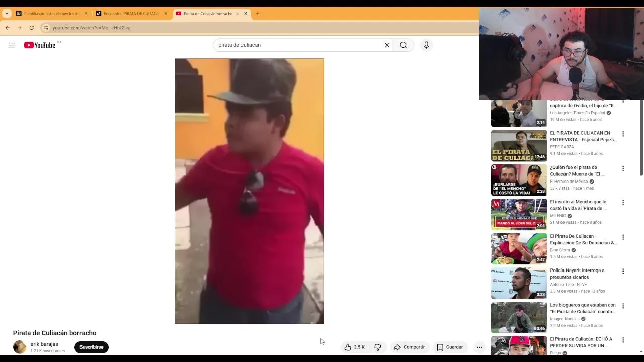Expand the tab search dropdown arrow

7,14
